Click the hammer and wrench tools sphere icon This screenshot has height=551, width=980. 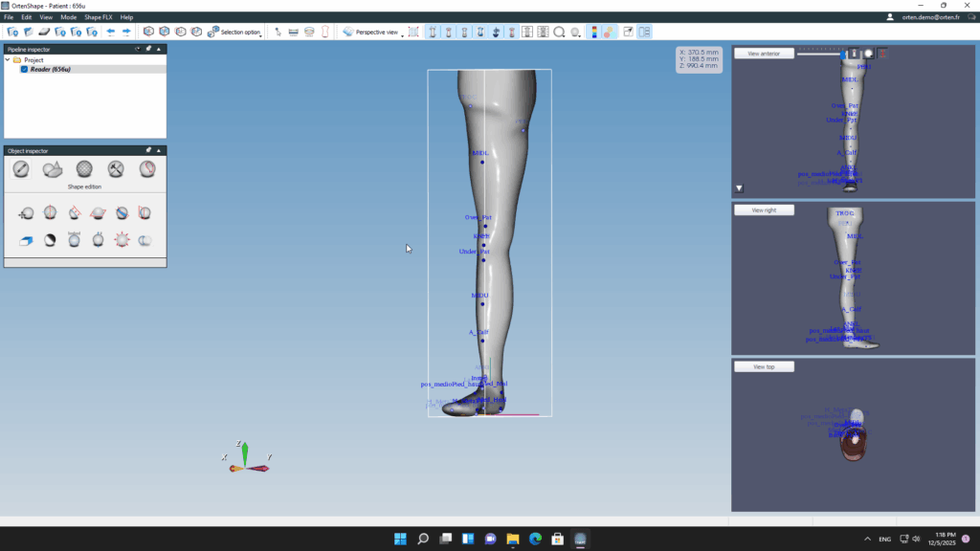click(x=116, y=169)
